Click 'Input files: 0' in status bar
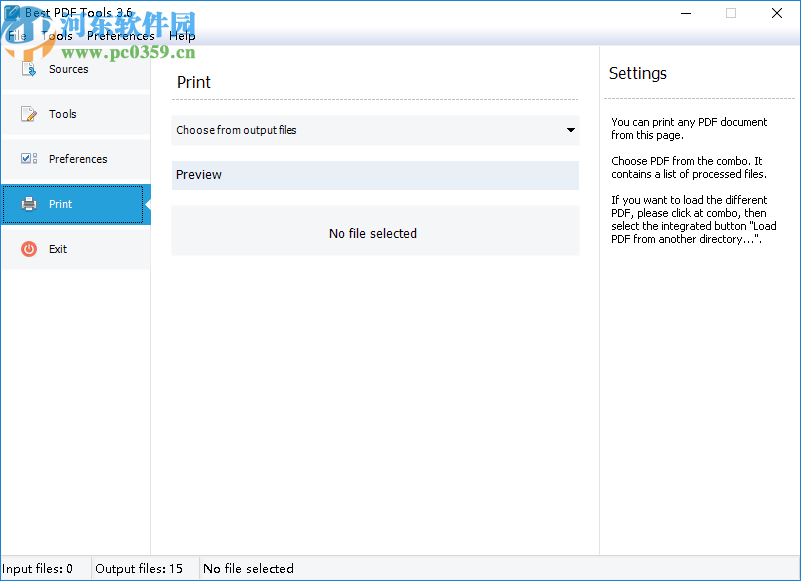The height and width of the screenshot is (581, 801). click(37, 569)
